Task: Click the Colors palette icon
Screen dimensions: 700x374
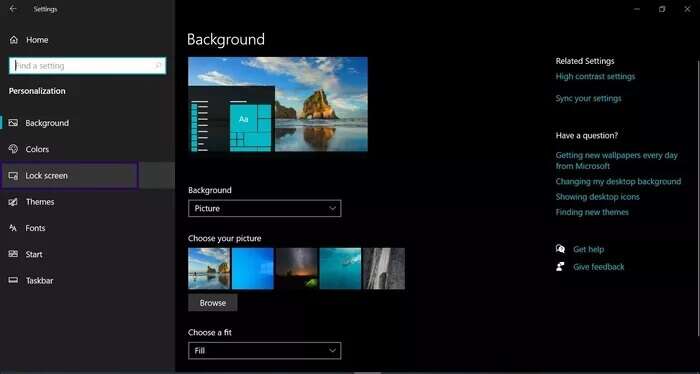Action: click(13, 149)
